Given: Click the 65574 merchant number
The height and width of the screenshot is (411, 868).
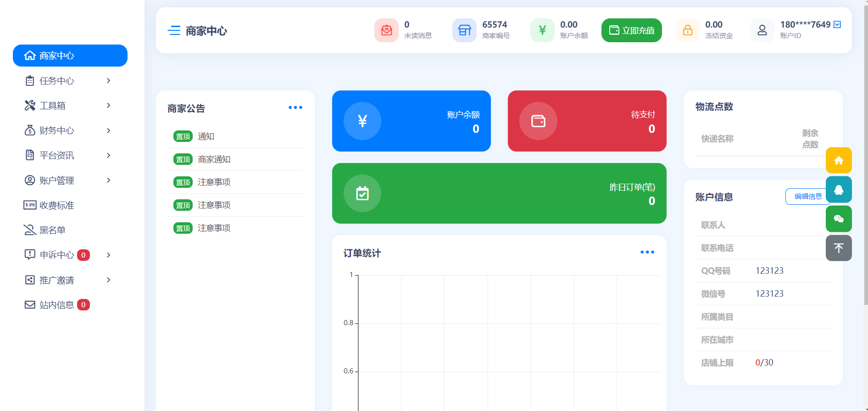Looking at the screenshot, I should 495,24.
